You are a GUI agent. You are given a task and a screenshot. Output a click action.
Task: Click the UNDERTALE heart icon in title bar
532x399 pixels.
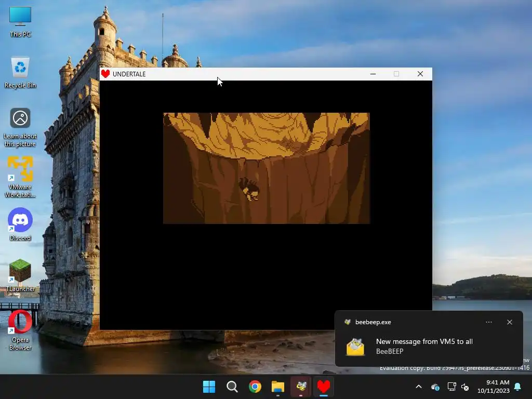tap(105, 74)
